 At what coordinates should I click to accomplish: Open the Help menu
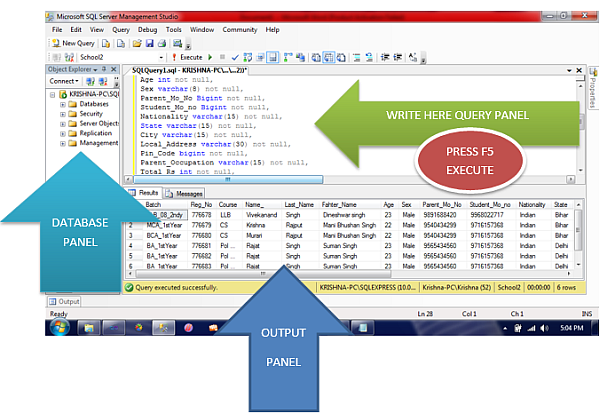(272, 29)
